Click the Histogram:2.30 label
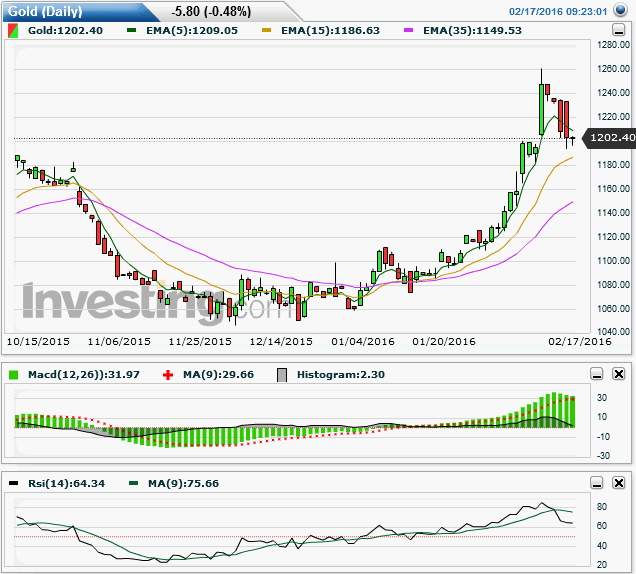 tap(341, 374)
